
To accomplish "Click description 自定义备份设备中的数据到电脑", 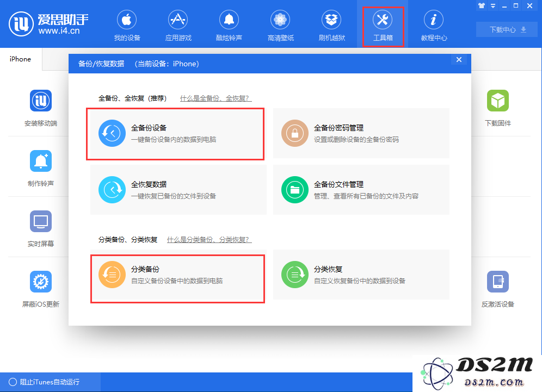I will coord(177,281).
